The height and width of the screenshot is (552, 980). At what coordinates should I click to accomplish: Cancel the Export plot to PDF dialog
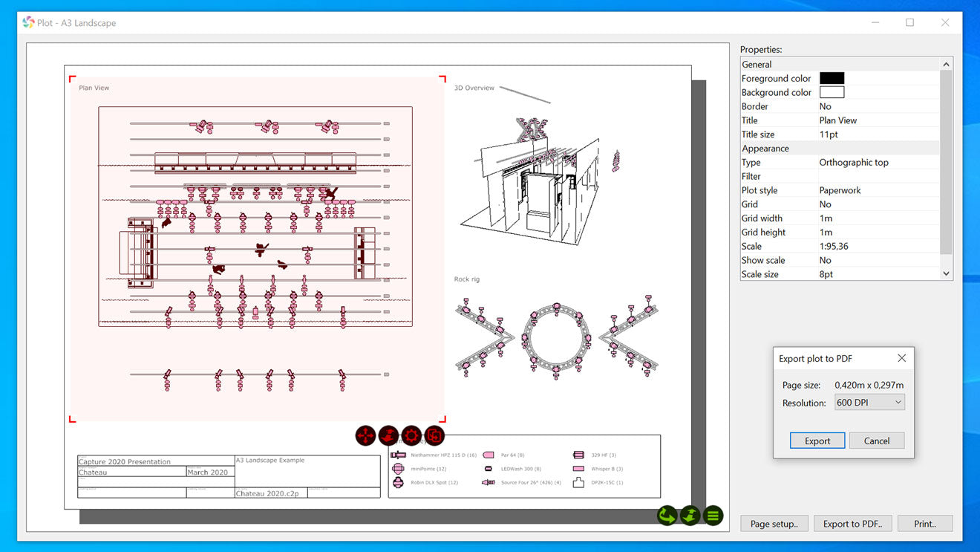point(876,441)
